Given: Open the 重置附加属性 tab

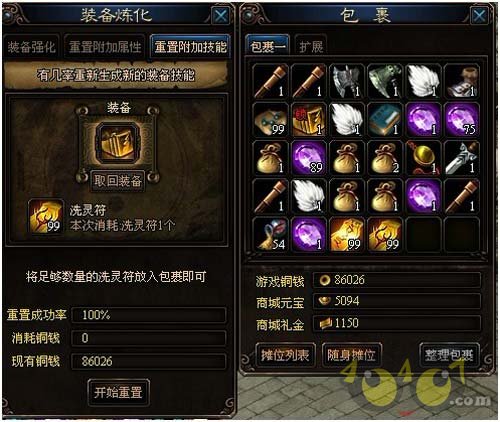Looking at the screenshot, I should [x=105, y=47].
